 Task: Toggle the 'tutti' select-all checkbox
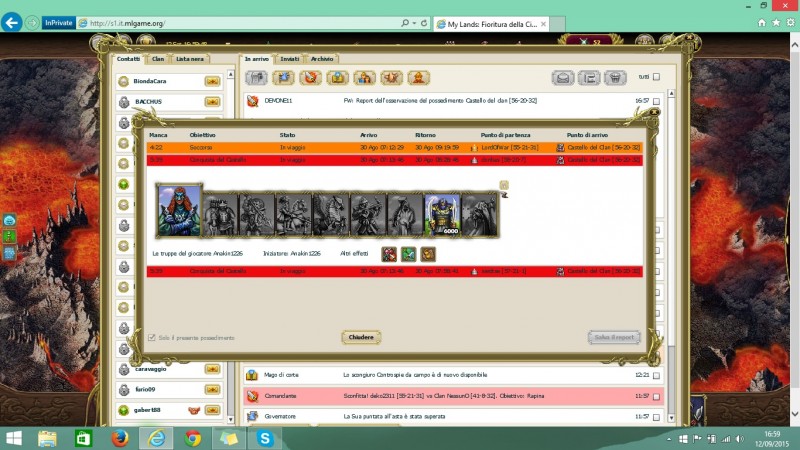point(656,77)
